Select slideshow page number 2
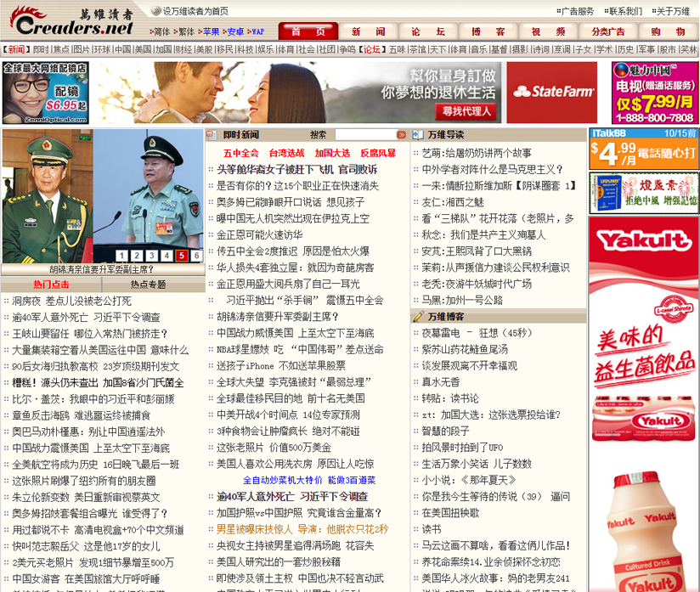 [137, 256]
